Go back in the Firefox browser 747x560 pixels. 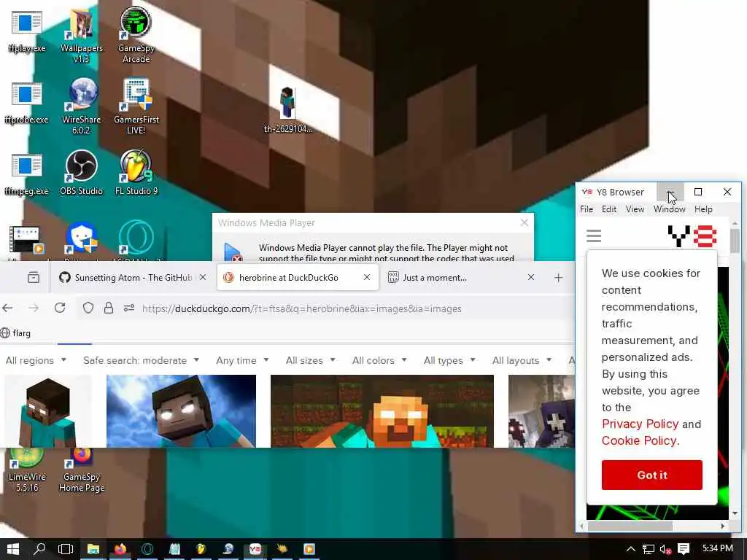7,308
